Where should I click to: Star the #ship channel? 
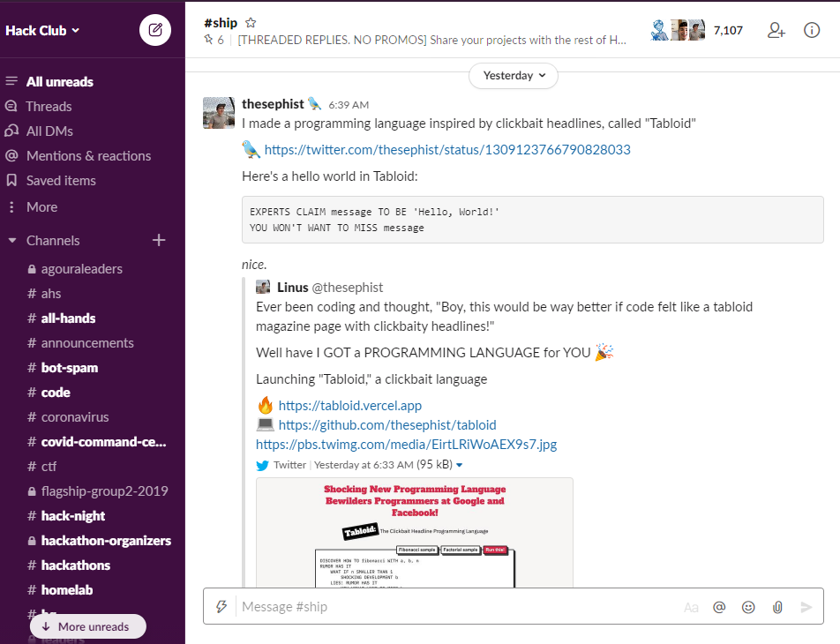(x=251, y=23)
